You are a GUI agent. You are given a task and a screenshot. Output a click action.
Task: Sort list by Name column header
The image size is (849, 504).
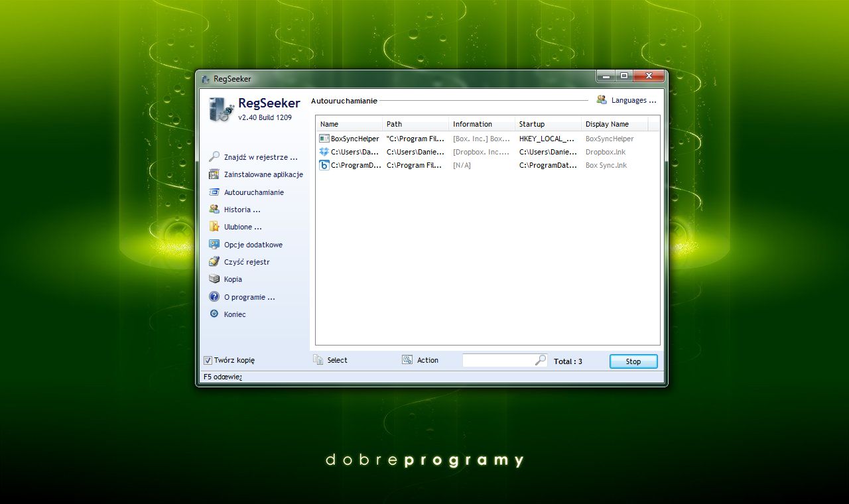[350, 124]
